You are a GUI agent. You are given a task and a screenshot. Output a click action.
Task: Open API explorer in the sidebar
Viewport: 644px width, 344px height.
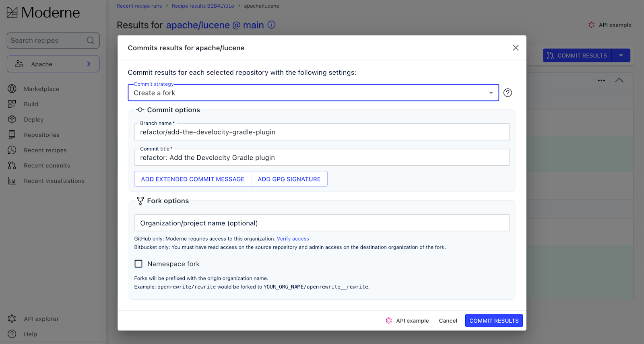click(x=41, y=319)
